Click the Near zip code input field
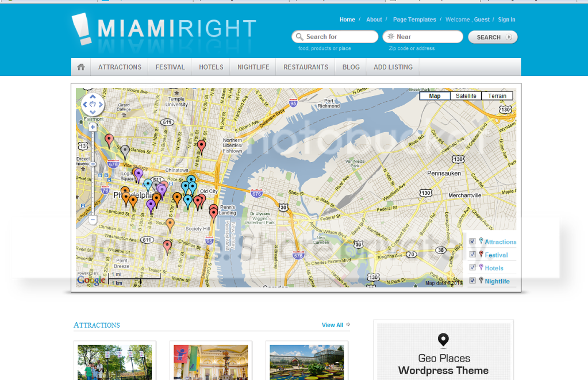This screenshot has height=380, width=588. pos(423,37)
